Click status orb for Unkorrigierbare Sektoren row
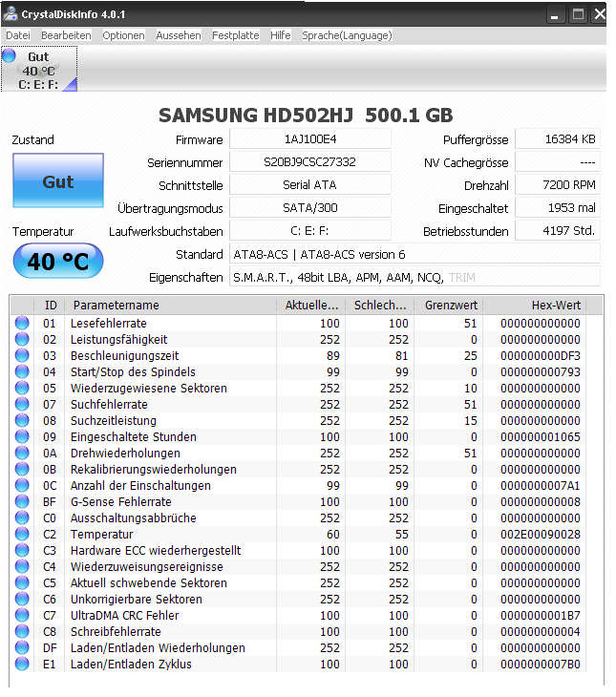Image resolution: width=616 pixels, height=697 pixels. 22,599
